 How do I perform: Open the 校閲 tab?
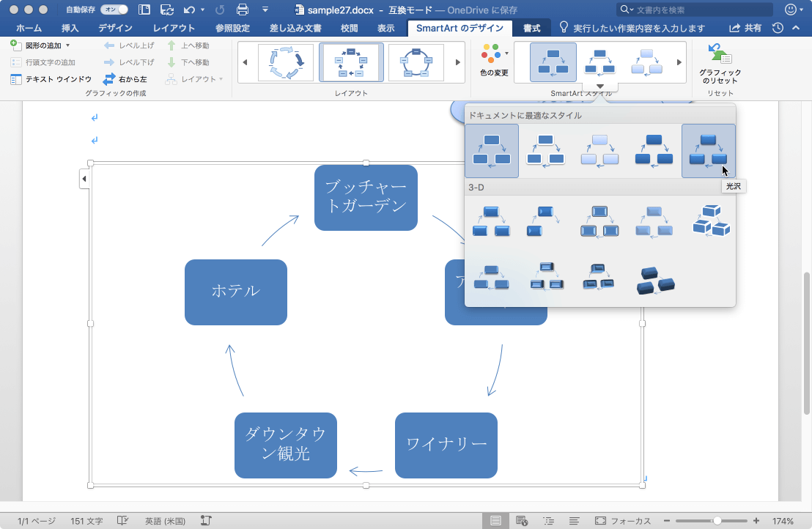pos(349,28)
